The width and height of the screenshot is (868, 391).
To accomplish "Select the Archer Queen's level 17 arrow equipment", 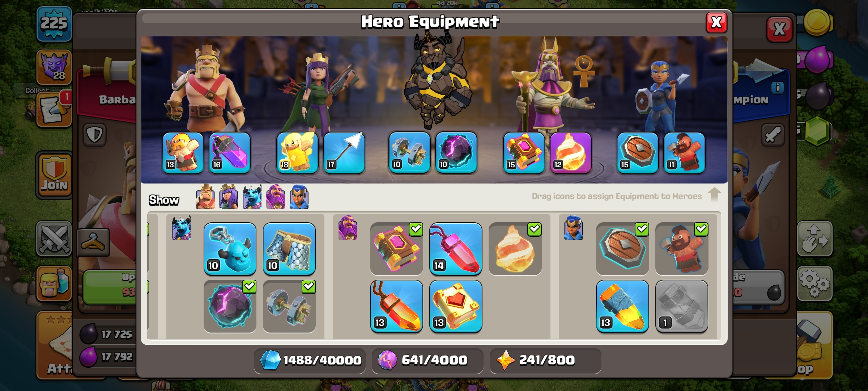I will click(x=344, y=152).
